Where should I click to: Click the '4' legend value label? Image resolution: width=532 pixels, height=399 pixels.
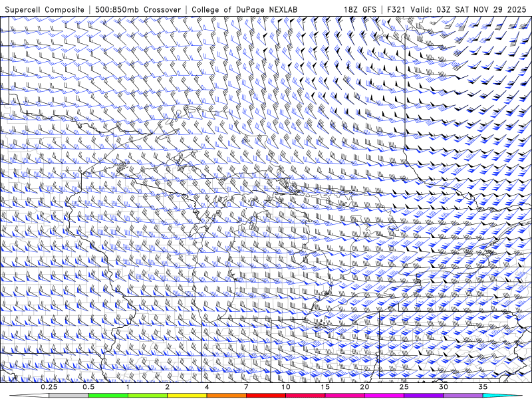[x=207, y=387]
